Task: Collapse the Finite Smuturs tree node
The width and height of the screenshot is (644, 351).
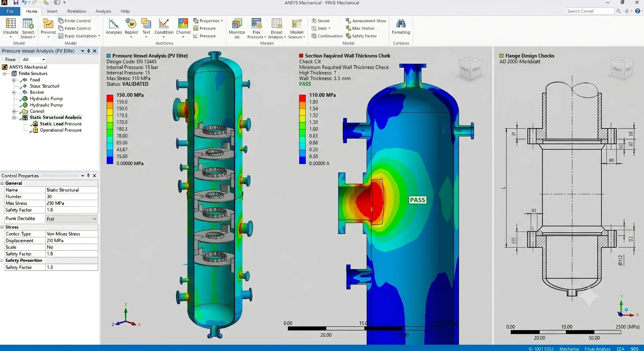Action: [x=5, y=74]
